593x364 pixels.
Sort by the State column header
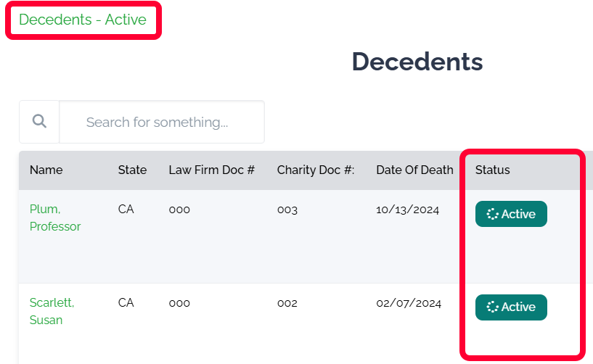(x=132, y=170)
